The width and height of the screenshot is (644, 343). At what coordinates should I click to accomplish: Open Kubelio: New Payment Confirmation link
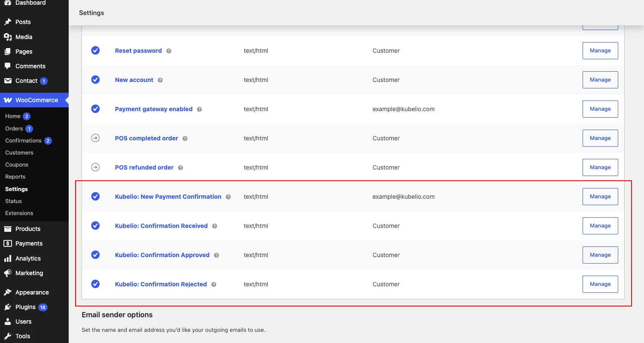click(168, 197)
